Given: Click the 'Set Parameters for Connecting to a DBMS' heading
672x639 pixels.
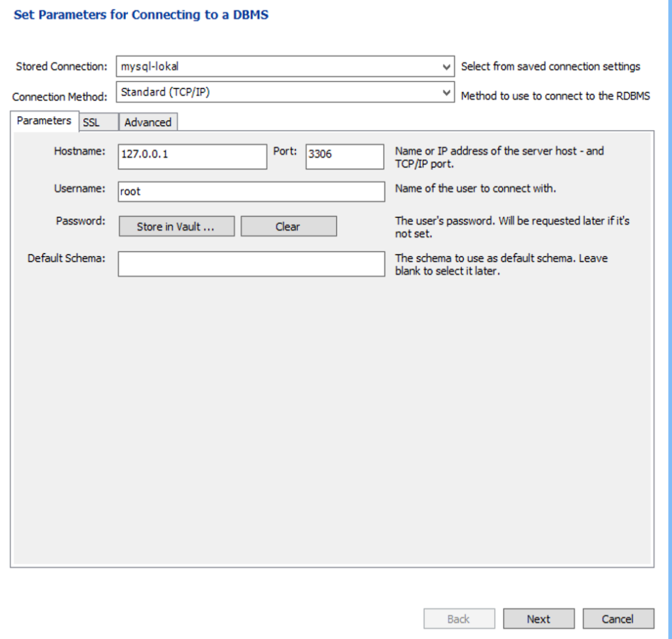Looking at the screenshot, I should (141, 14).
